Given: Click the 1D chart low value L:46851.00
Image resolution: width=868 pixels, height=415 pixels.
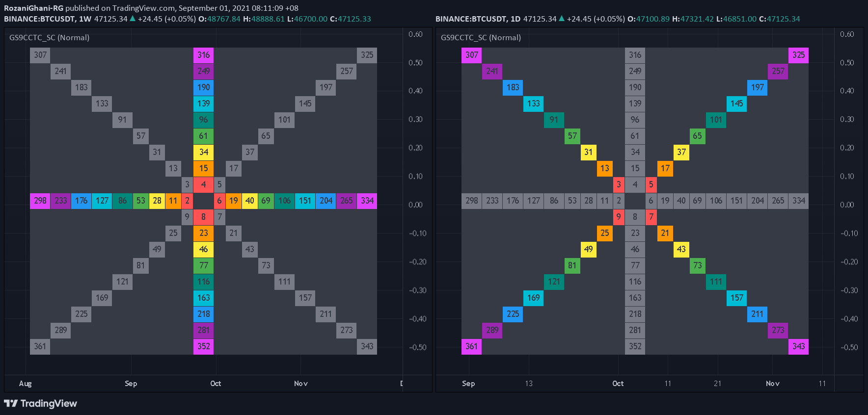Looking at the screenshot, I should (736, 19).
